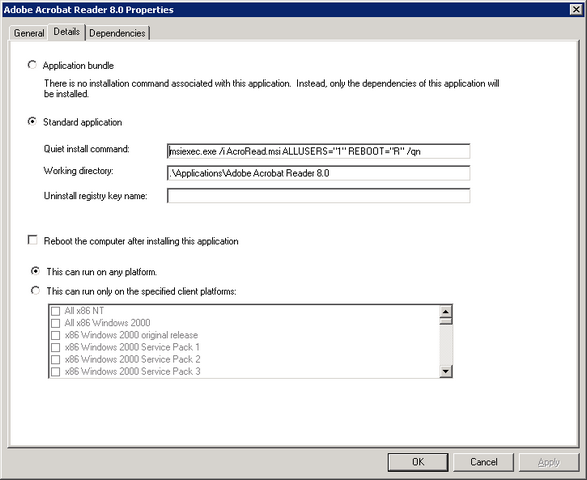Check x86 Windows 2000 Service Pack 2

[55, 359]
